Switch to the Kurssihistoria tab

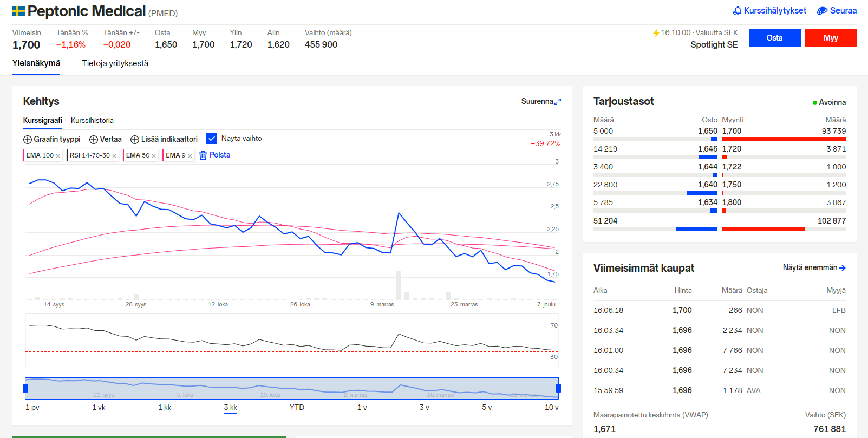point(92,120)
